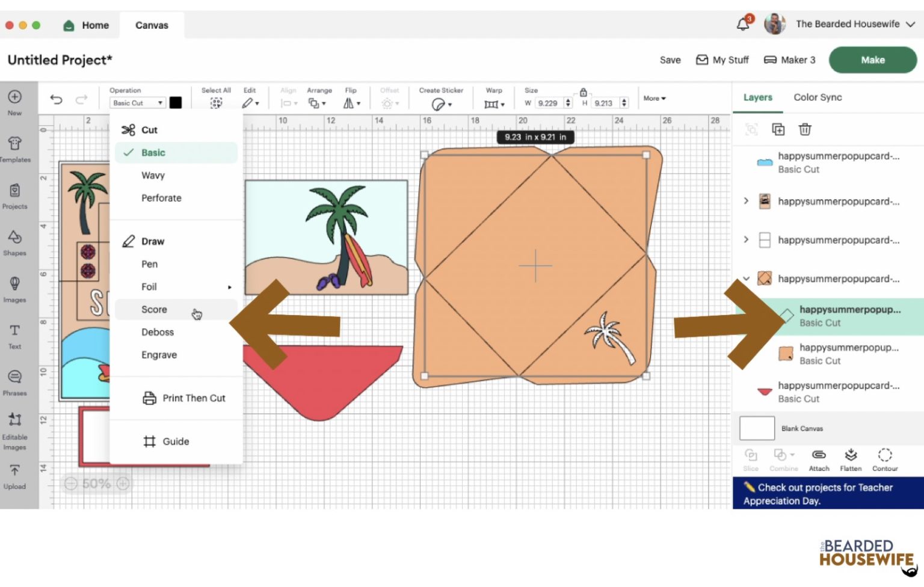Click the Save button
The width and height of the screenshot is (924, 587).
[670, 60]
